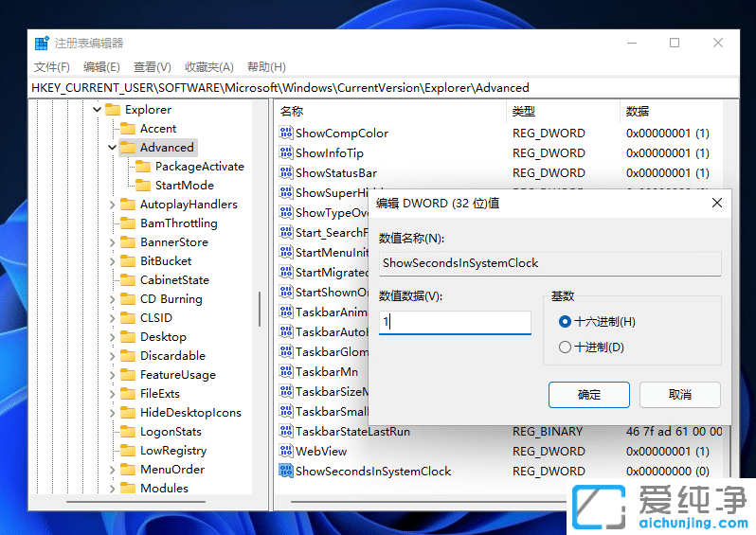Expand the BitBucket tree node
The image size is (756, 535).
[x=112, y=261]
